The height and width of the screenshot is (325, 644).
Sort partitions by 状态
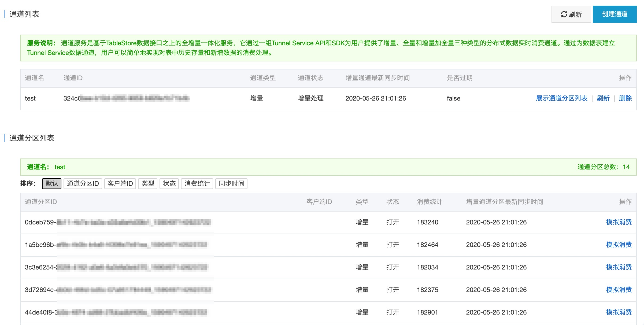tap(169, 184)
